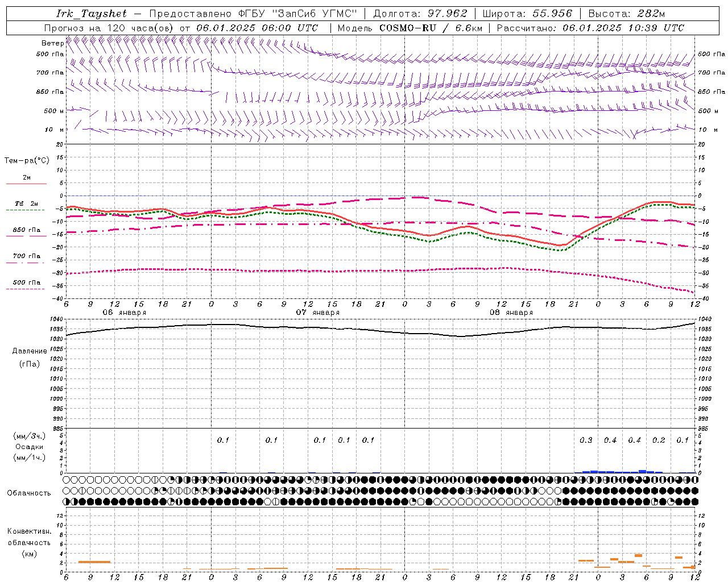Click the Ветер panel label
This screenshot has width=728, height=582.
pos(53,43)
